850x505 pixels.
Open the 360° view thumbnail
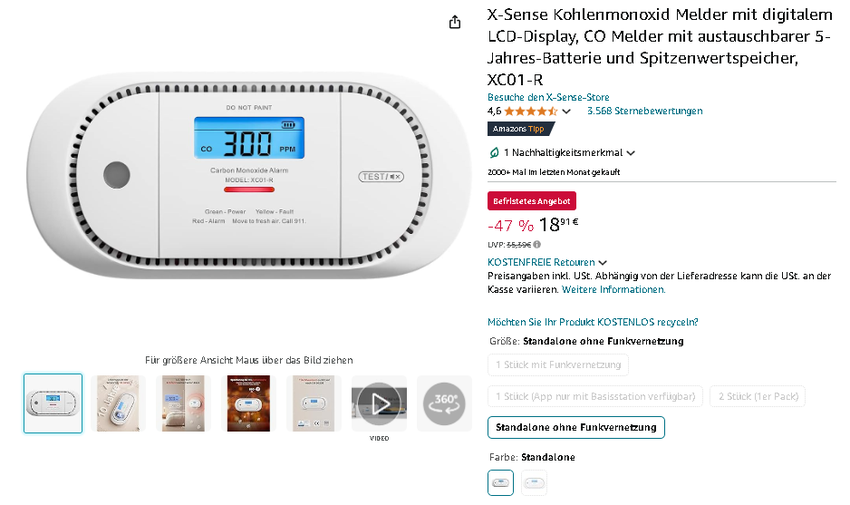click(x=444, y=403)
